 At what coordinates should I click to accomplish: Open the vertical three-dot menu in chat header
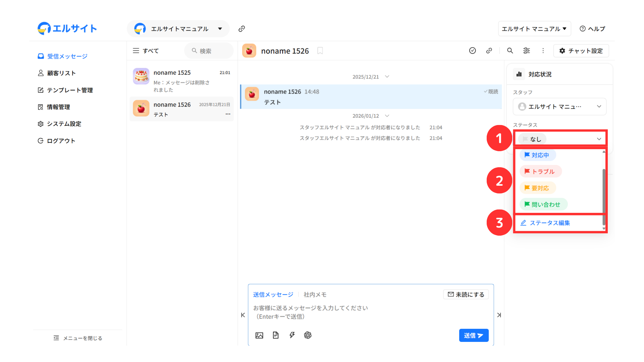pyautogui.click(x=543, y=51)
